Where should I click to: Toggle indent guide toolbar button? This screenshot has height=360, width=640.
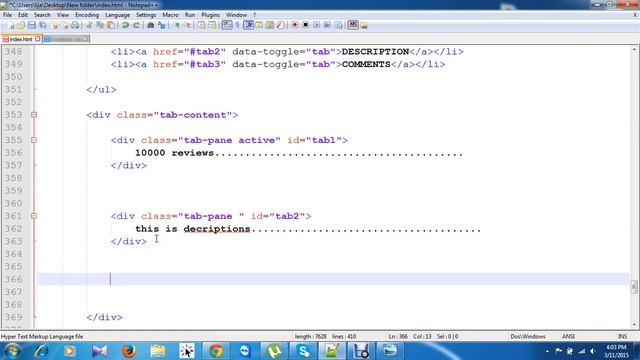[249, 25]
